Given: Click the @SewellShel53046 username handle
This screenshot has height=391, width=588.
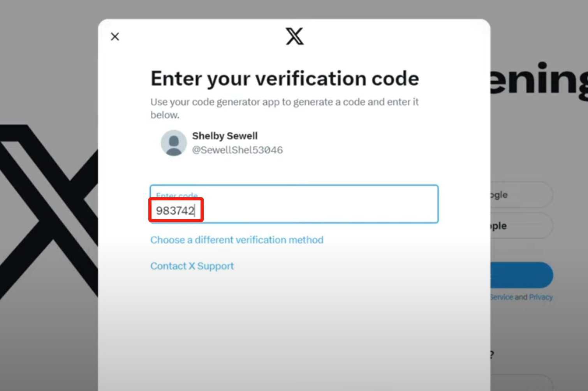Looking at the screenshot, I should (237, 150).
